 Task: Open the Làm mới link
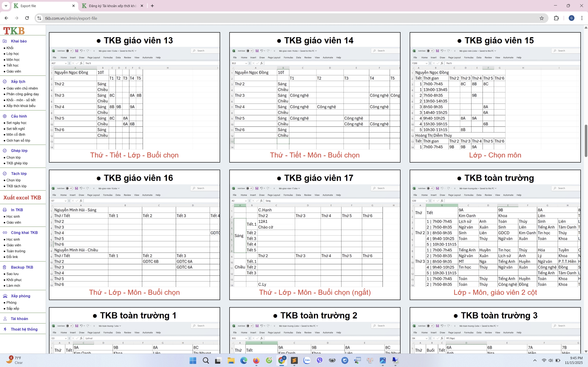tap(13, 286)
